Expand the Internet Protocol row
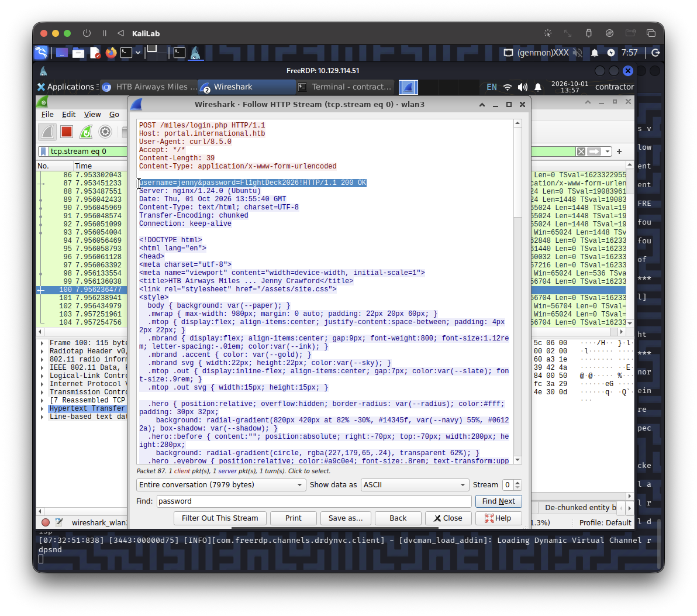Screen dimensions: 697x616 coord(42,384)
